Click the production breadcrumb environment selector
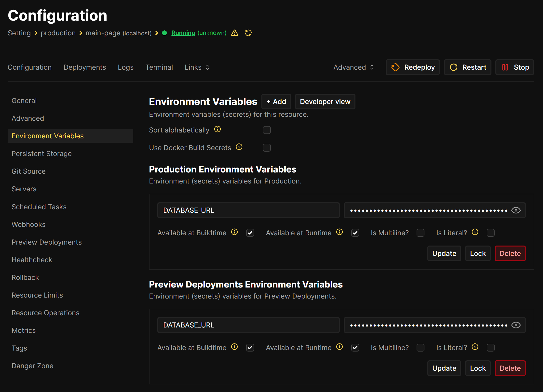543x392 pixels. (58, 33)
